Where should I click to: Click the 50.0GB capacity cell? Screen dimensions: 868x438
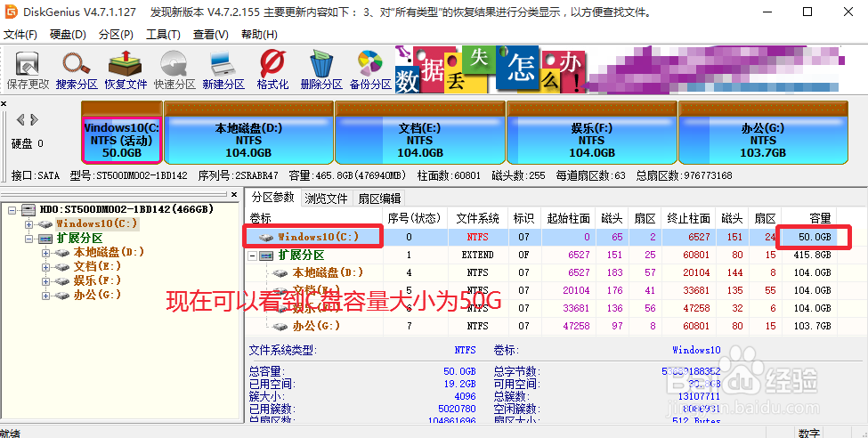pos(815,237)
